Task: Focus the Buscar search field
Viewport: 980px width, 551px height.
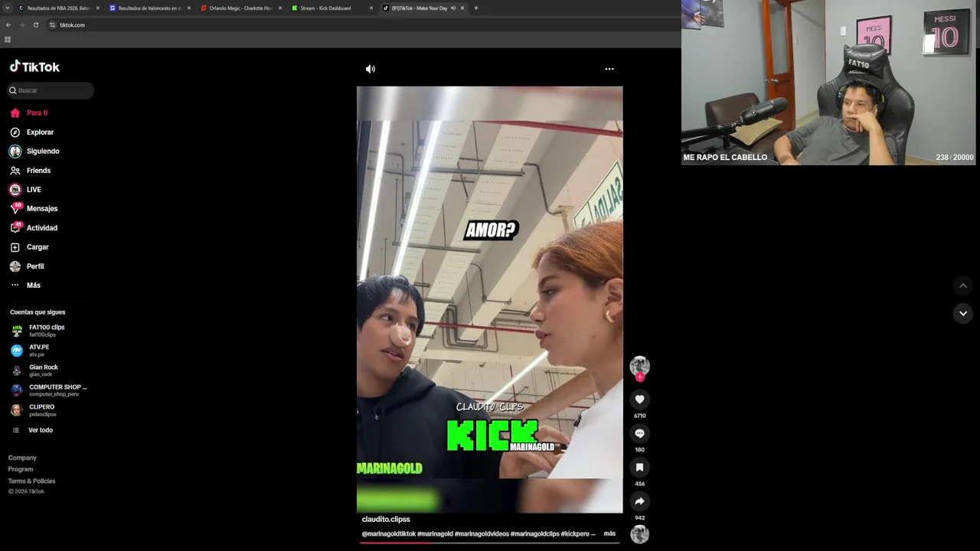Action: coord(51,90)
